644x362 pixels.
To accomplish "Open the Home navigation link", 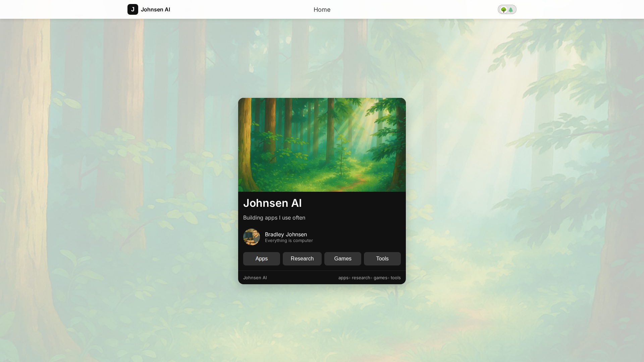I will coord(322,9).
